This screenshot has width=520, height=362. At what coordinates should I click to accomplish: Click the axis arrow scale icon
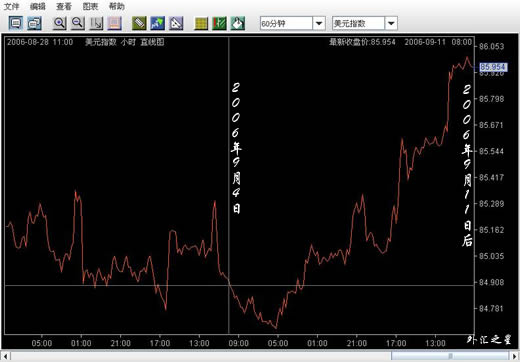pos(96,23)
